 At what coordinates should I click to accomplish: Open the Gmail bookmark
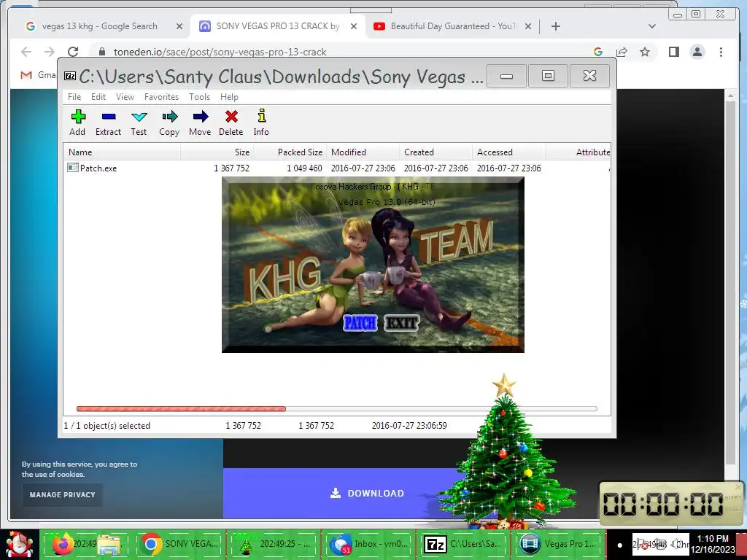pos(38,75)
